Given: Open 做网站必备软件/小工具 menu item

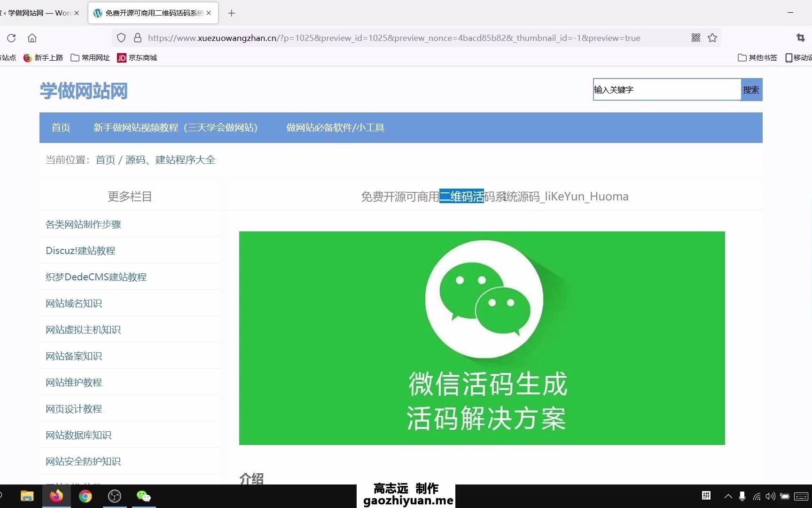Looking at the screenshot, I should (336, 127).
